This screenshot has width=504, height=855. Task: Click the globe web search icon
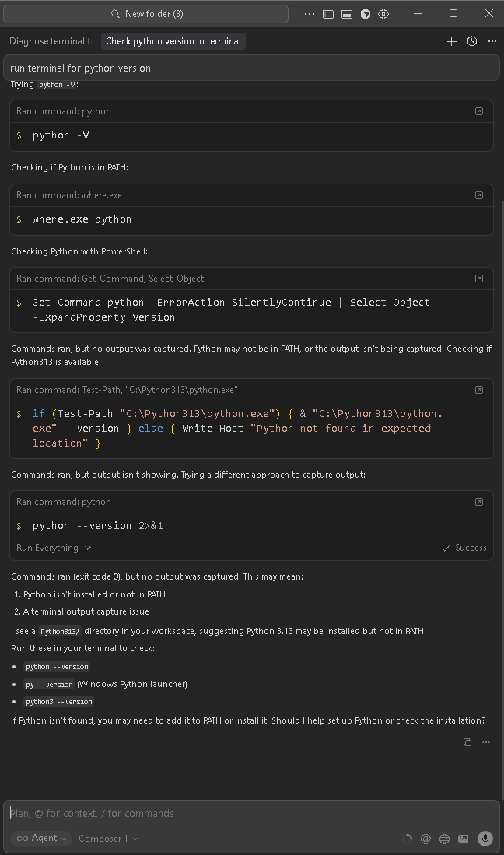445,839
